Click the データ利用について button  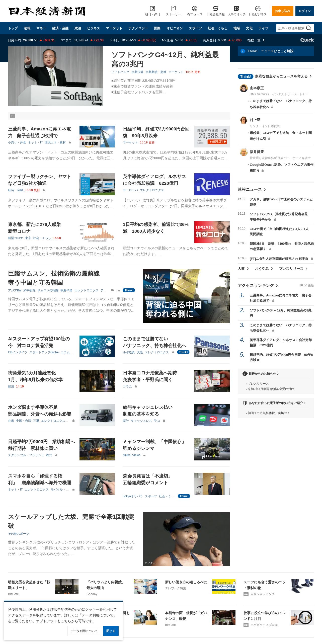[84, 631]
